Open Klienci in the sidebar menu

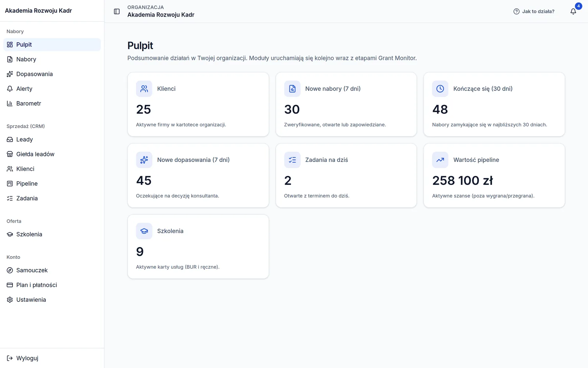52,169
